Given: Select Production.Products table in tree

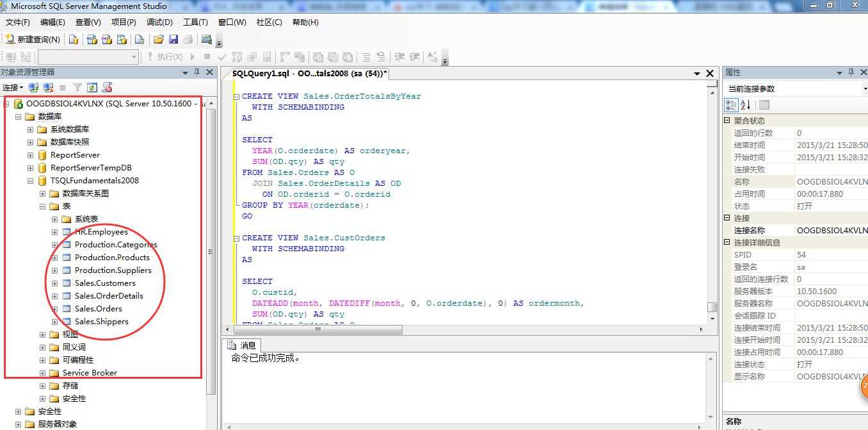Looking at the screenshot, I should (112, 258).
